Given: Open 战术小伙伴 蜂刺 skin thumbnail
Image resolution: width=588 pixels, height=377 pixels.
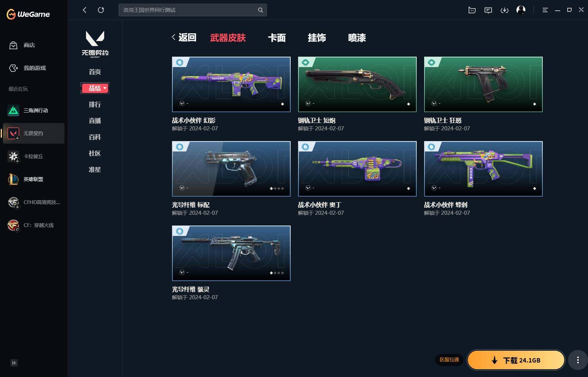Looking at the screenshot, I should (x=483, y=169).
